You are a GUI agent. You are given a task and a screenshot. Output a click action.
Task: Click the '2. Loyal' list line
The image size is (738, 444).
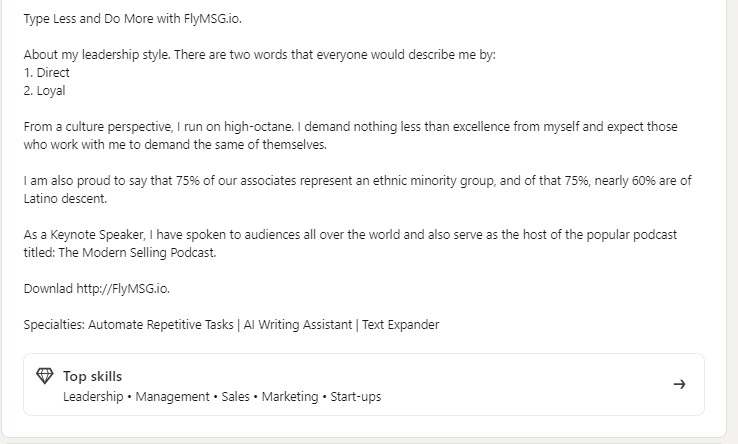pos(45,90)
